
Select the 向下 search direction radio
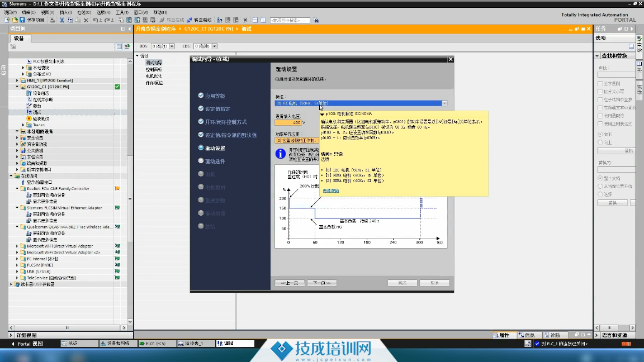coord(600,134)
